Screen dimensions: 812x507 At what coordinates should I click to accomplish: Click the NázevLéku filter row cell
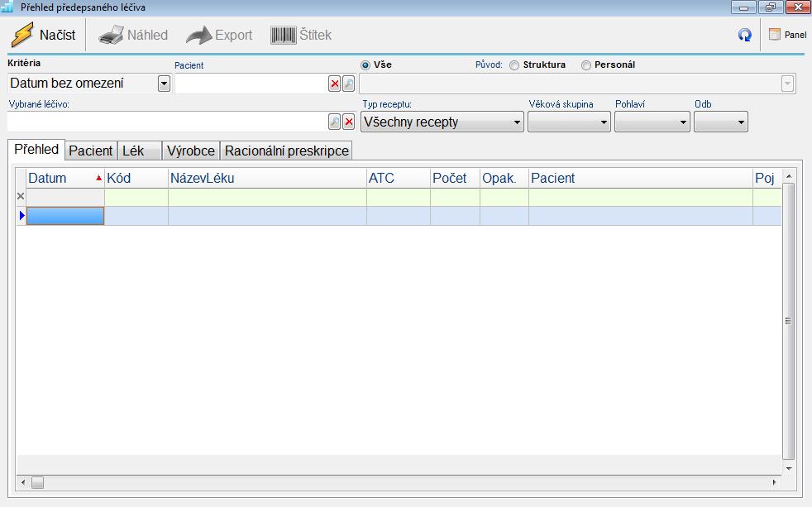pos(267,197)
